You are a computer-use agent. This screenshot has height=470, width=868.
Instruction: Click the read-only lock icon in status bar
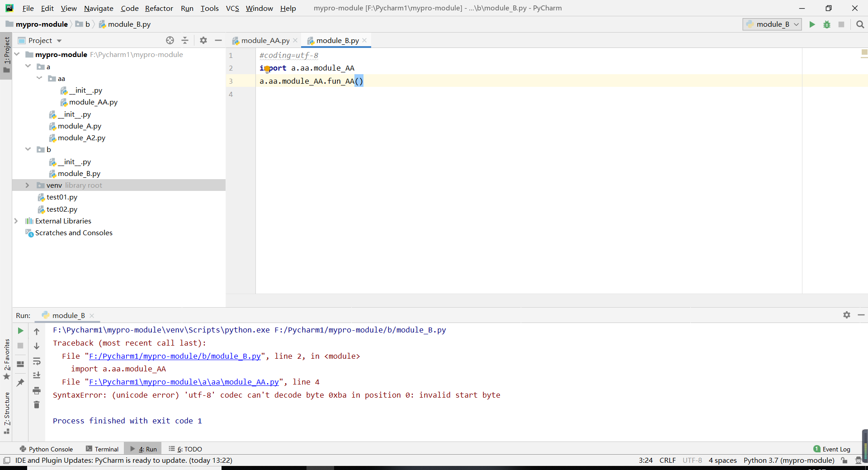tap(844, 461)
